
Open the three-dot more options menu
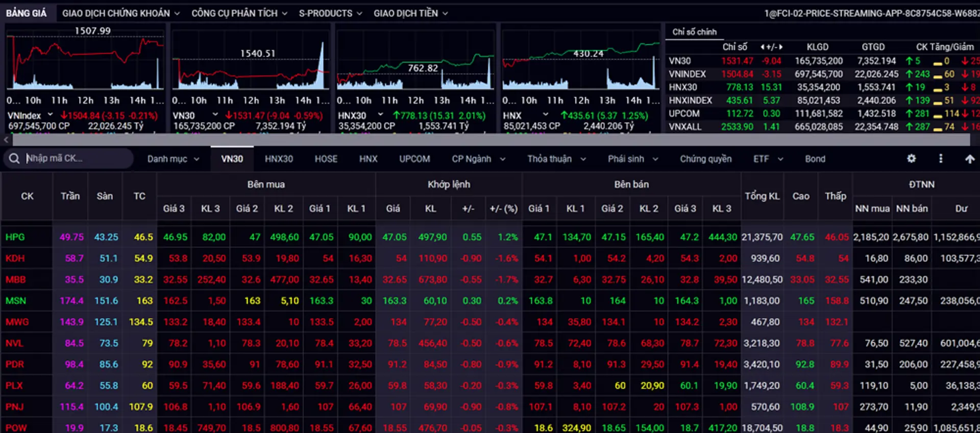(x=941, y=159)
